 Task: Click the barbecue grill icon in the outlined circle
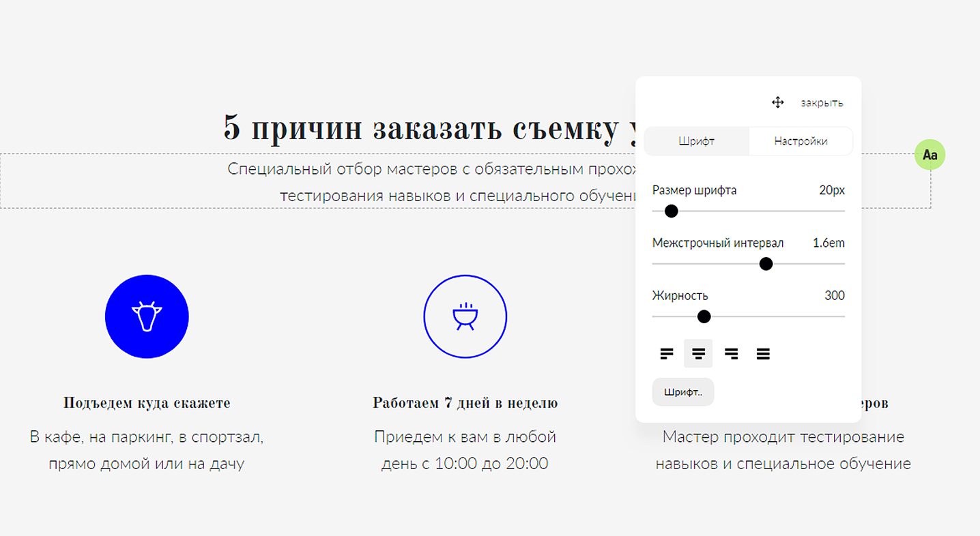(x=465, y=316)
